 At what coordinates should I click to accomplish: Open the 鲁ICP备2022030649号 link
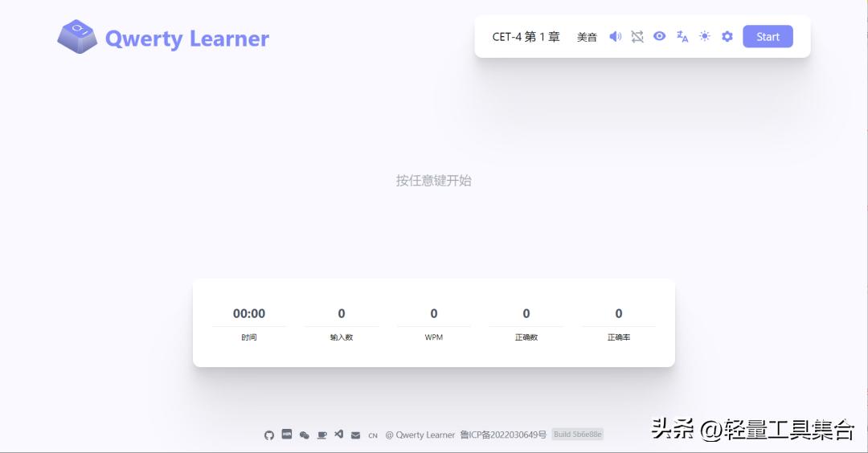[x=503, y=435]
